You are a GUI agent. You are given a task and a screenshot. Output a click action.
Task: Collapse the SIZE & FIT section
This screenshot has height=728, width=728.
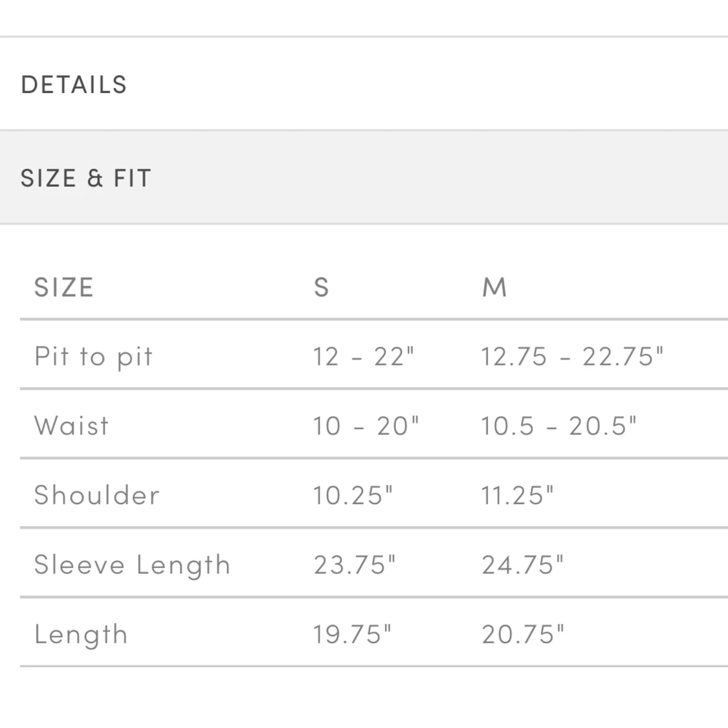pos(364,178)
